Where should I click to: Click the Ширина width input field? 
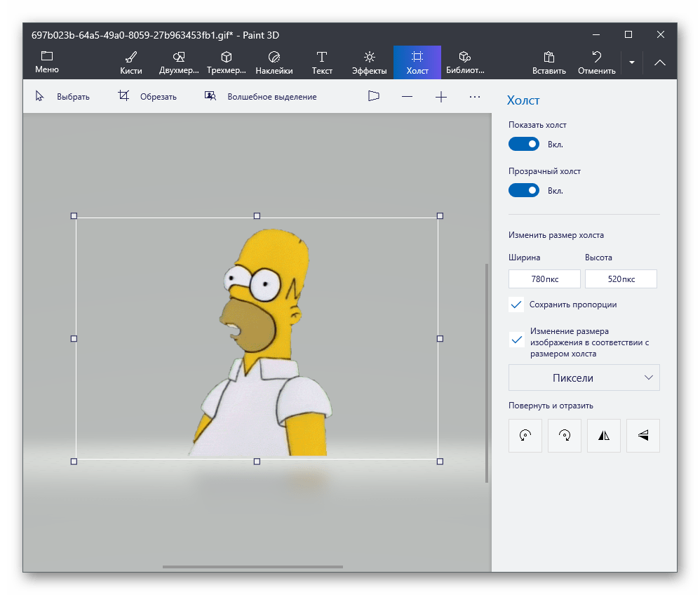[544, 279]
